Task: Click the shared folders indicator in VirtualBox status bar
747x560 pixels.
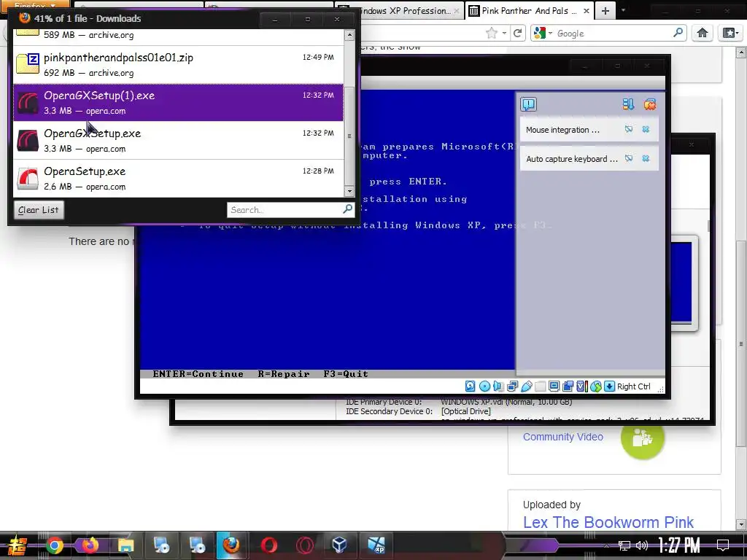Action: (x=541, y=386)
